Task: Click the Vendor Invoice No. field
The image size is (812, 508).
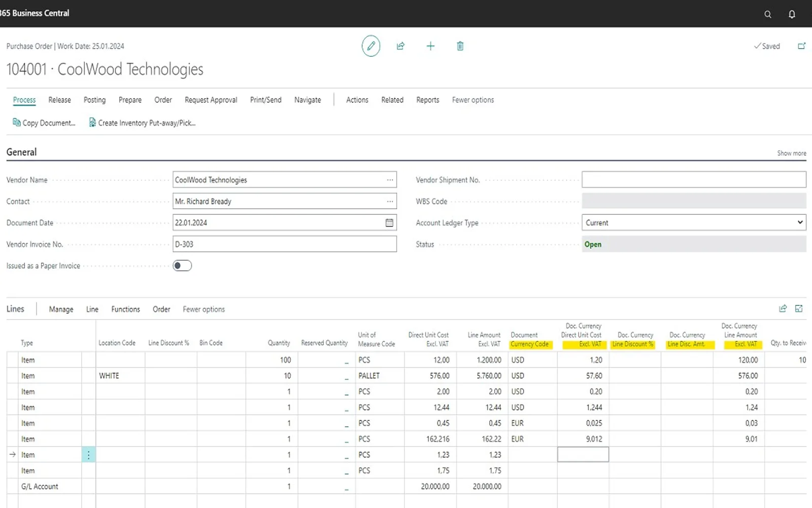Action: tap(285, 244)
